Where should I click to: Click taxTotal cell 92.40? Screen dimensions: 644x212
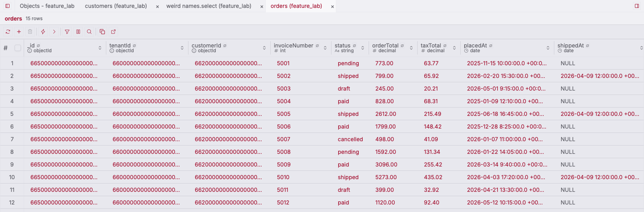[439, 203]
